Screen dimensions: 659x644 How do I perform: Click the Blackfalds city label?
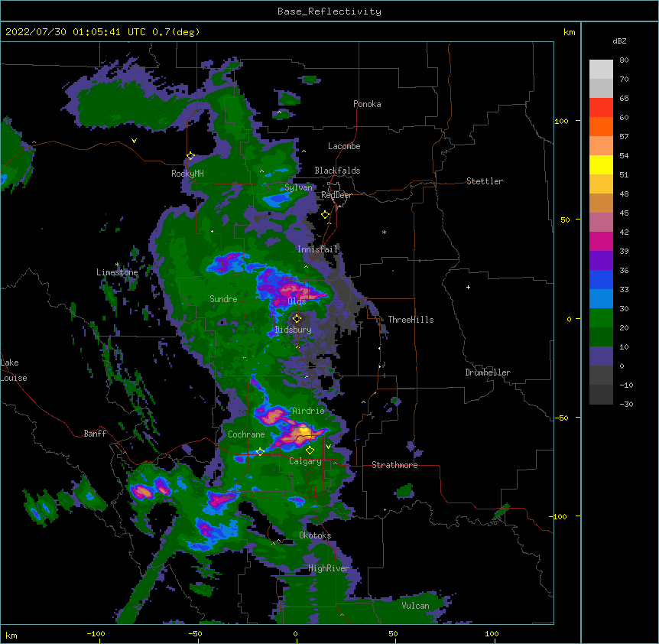click(x=337, y=171)
